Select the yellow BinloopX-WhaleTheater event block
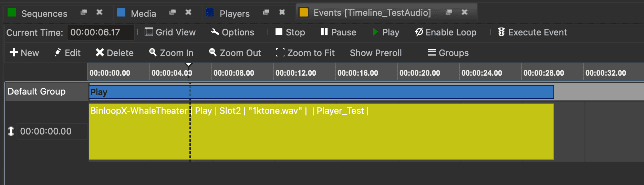 (321, 138)
